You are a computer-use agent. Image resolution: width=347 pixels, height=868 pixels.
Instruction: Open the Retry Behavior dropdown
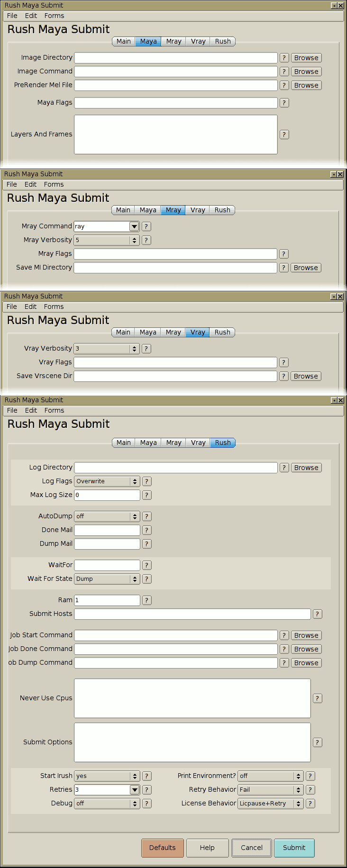coord(270,790)
